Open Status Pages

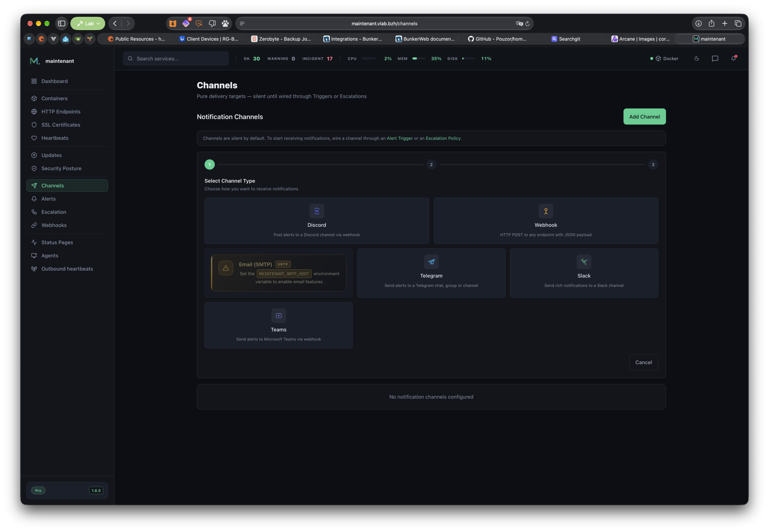point(67,242)
